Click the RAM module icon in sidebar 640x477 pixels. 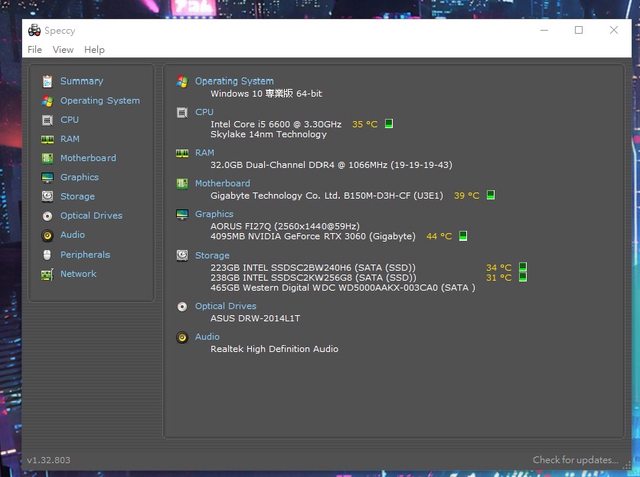click(x=47, y=139)
